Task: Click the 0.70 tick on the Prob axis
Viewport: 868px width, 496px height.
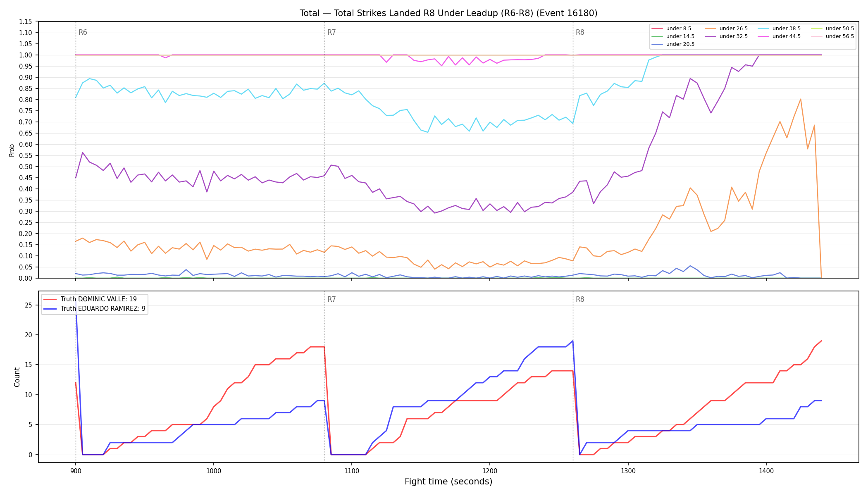Action: tap(25, 122)
